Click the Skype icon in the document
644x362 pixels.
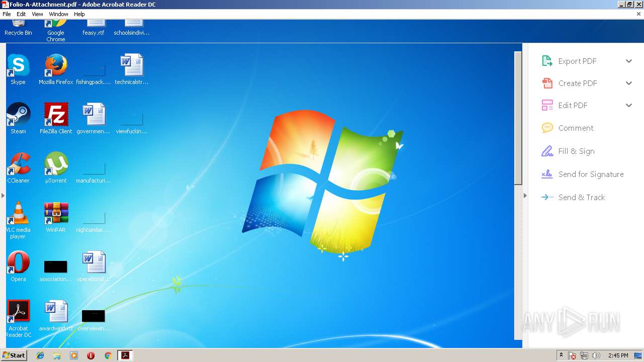pos(18,65)
